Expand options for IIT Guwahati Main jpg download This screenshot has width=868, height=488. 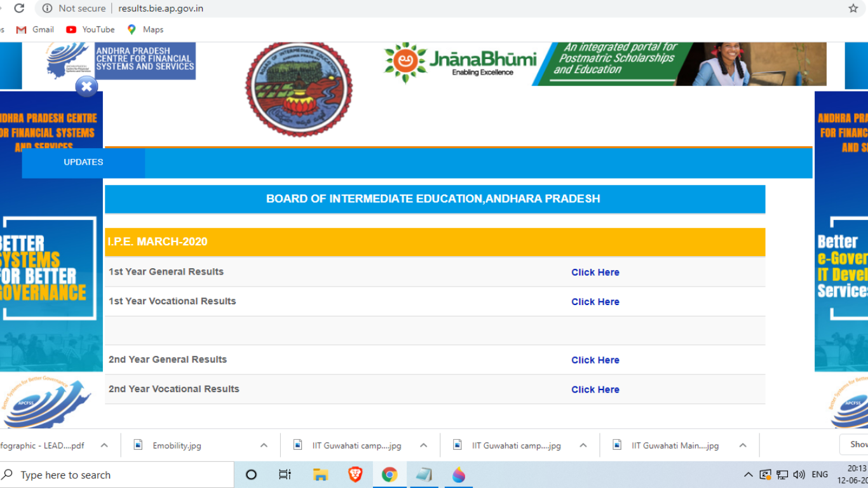[x=742, y=445]
